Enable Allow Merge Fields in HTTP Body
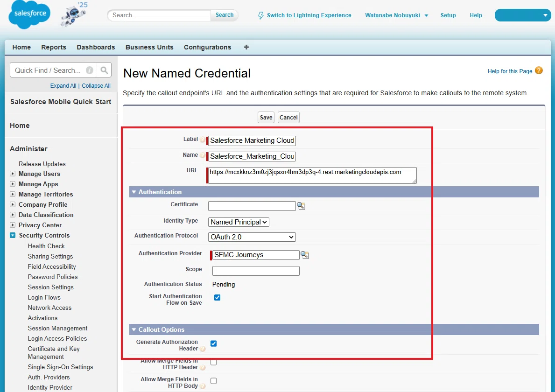The height and width of the screenshot is (392, 555). point(213,381)
